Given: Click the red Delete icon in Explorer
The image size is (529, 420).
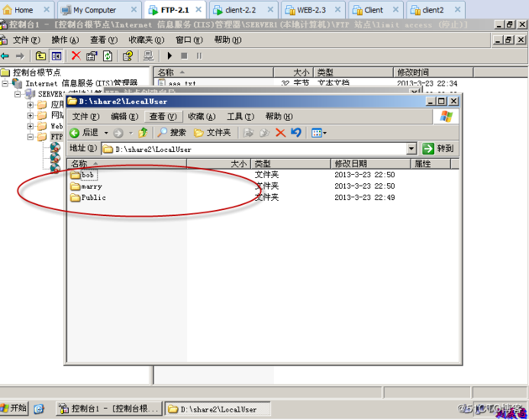Looking at the screenshot, I should click(280, 133).
